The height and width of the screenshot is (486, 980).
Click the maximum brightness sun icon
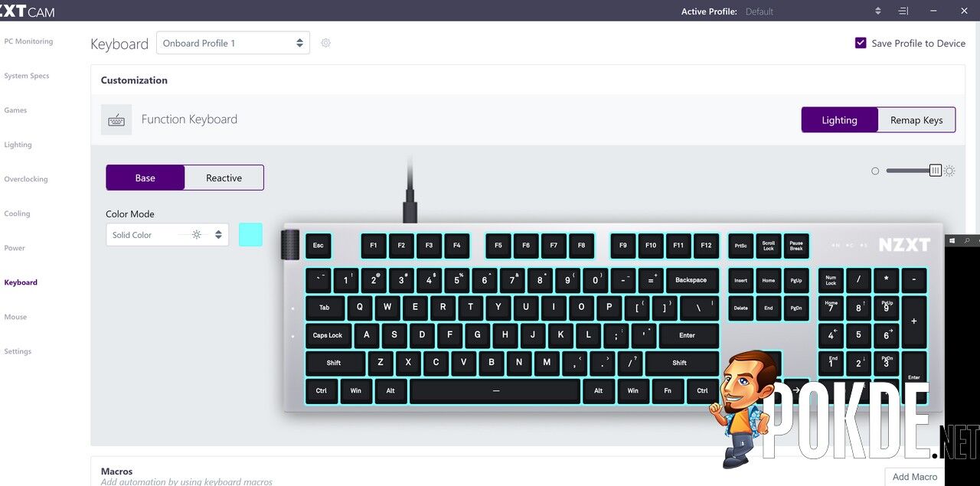point(949,171)
